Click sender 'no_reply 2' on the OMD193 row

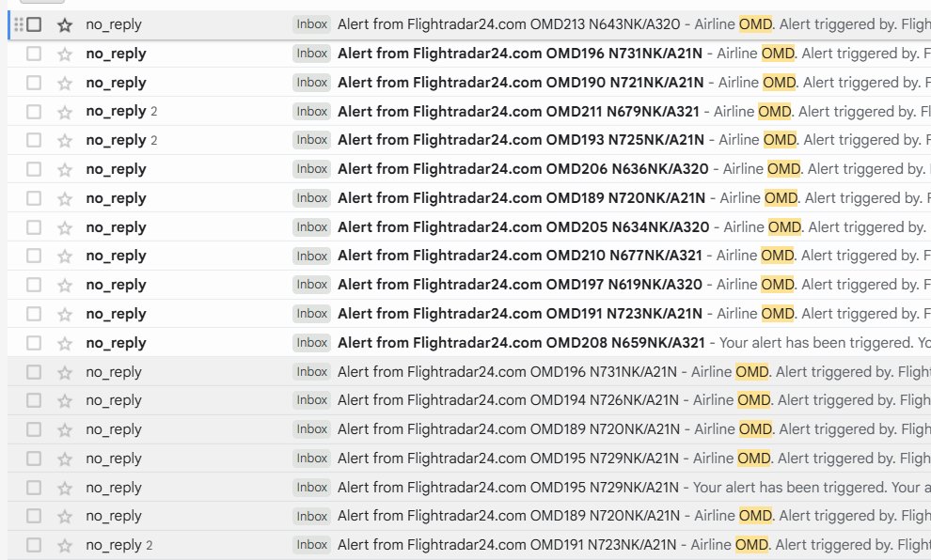coord(121,140)
